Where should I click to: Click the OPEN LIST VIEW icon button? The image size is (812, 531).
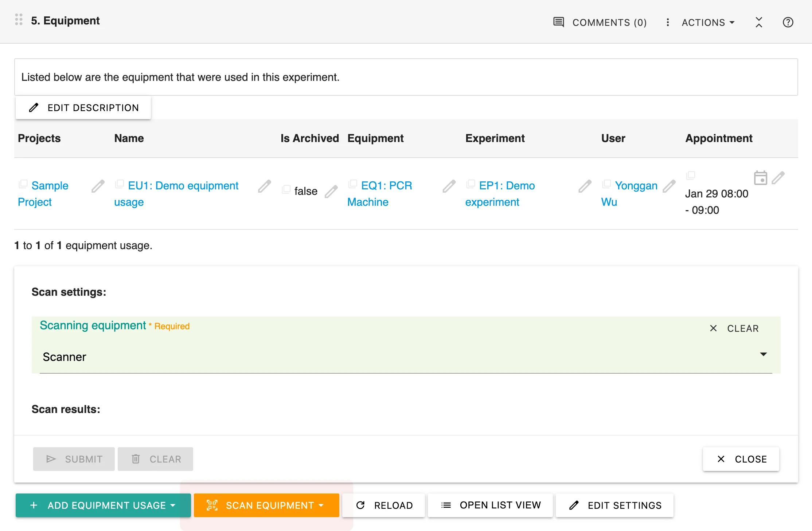pyautogui.click(x=445, y=506)
